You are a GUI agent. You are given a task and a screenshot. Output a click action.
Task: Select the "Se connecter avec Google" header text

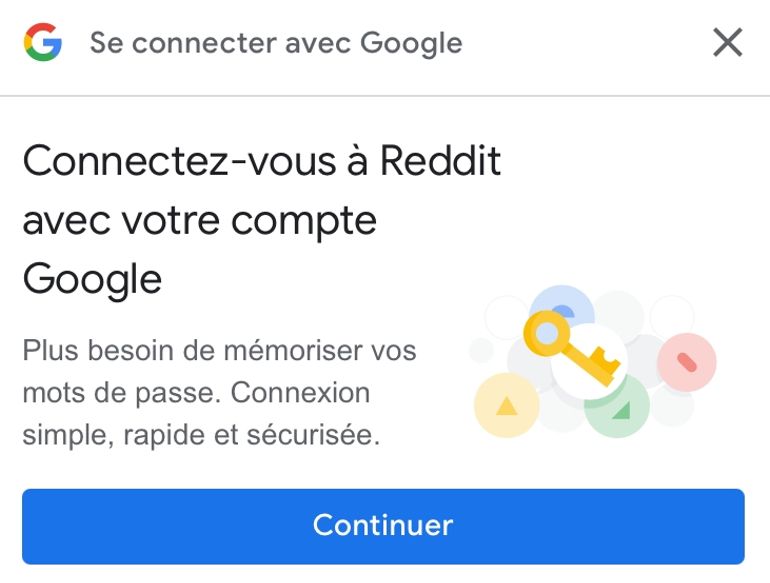coord(276,43)
